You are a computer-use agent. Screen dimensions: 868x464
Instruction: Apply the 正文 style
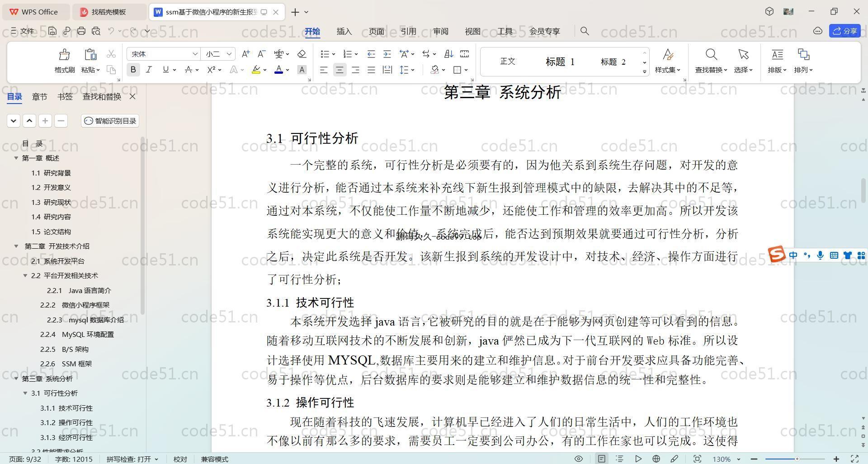(x=508, y=62)
